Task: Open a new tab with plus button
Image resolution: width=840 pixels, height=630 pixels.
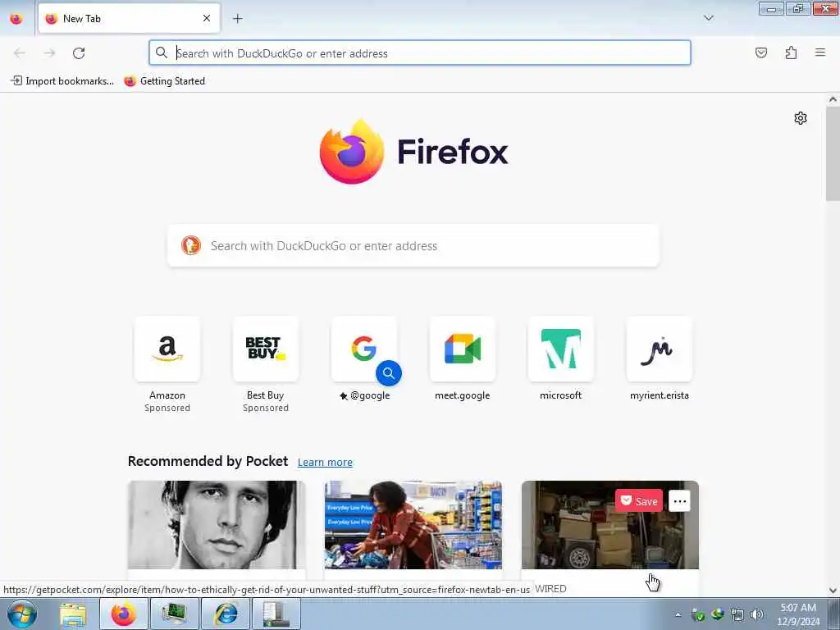Action: click(237, 19)
